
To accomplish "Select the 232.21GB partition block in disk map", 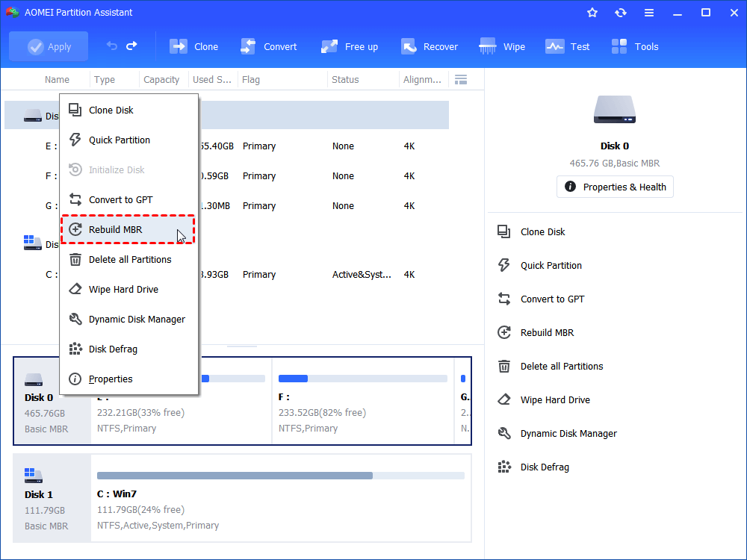I will 181,401.
